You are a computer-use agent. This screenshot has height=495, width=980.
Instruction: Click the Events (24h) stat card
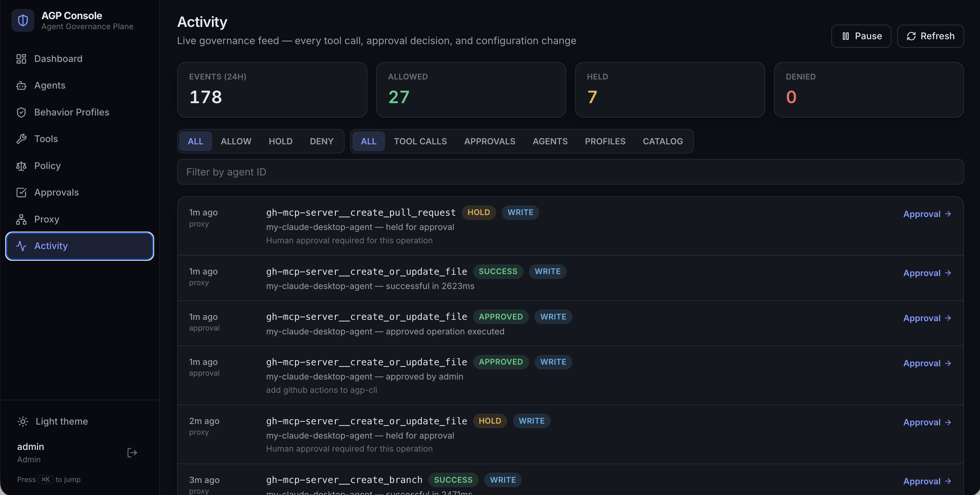point(272,90)
